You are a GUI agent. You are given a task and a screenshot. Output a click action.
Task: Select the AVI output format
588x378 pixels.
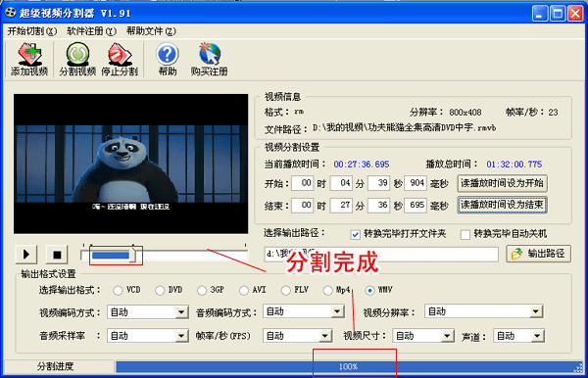pos(244,290)
